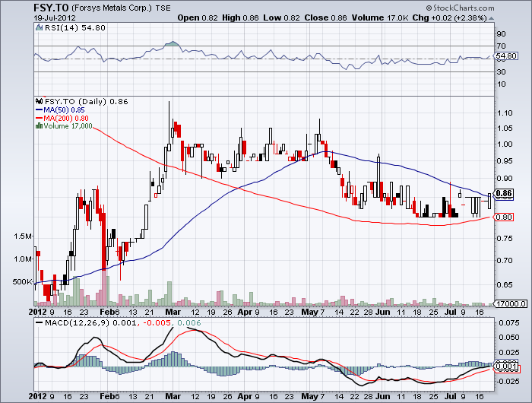Screen dimensions: 532x403
Task: Click Jul on the MACD panel date axis
Action: tap(450, 396)
